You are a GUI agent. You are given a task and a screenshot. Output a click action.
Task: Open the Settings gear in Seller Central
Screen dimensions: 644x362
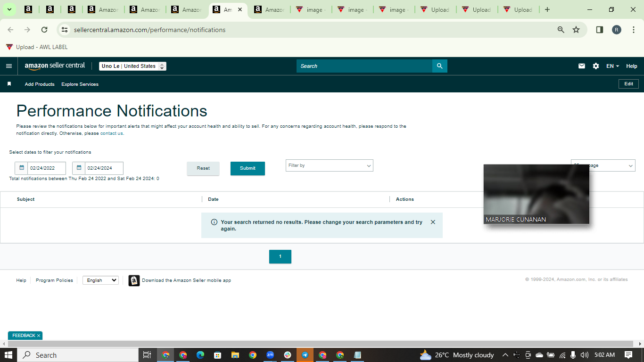[596, 66]
